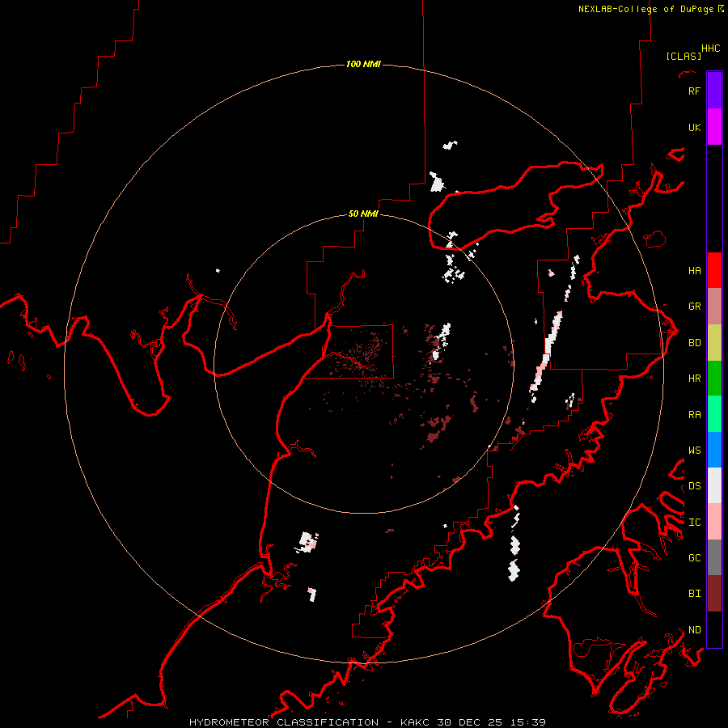Click the 15:39 timestamp in caption

click(529, 722)
